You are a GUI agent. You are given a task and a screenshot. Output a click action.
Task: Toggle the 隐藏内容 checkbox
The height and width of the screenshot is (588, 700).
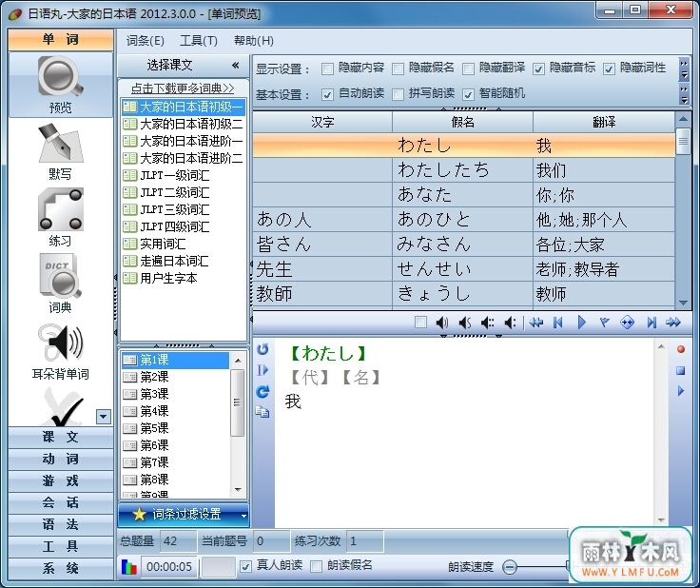327,69
